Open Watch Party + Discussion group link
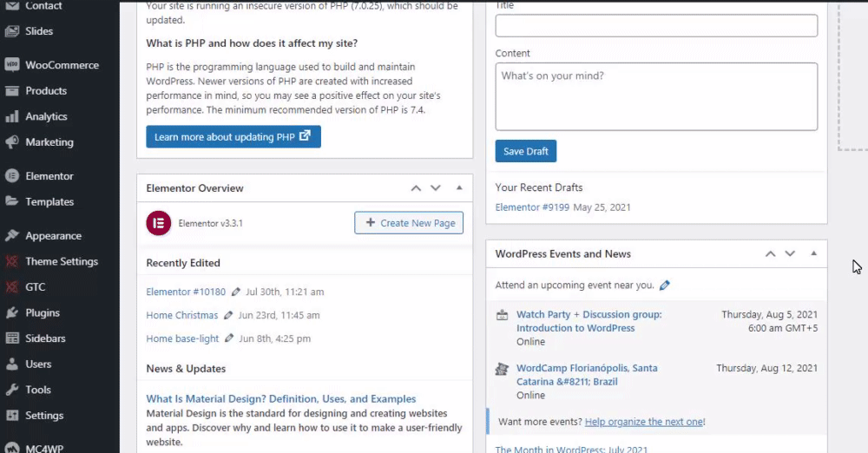 [589, 321]
